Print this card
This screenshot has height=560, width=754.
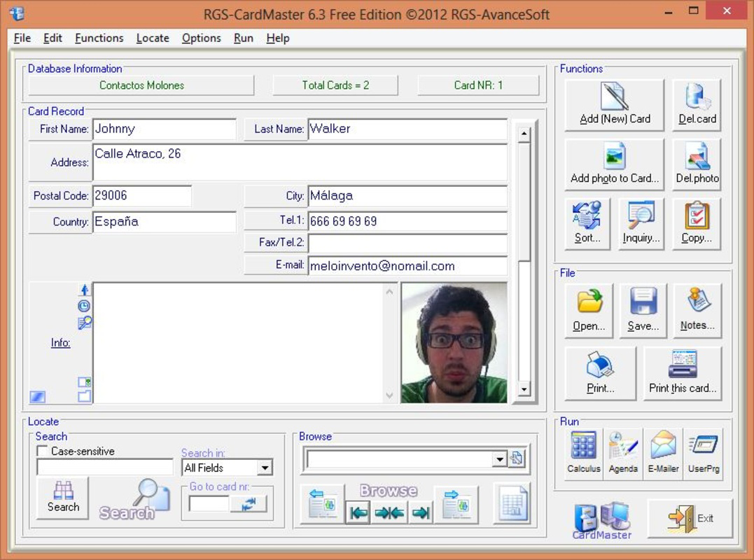coord(683,373)
